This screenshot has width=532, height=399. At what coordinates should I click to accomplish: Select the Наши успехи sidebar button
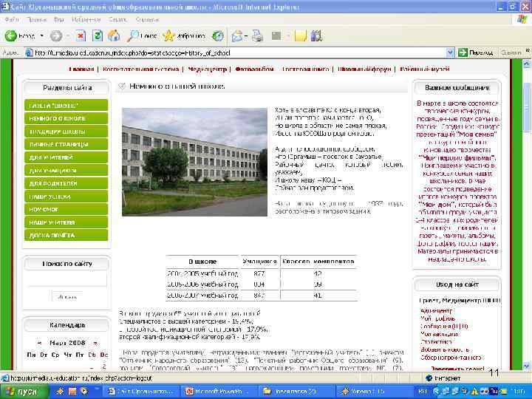click(x=66, y=197)
